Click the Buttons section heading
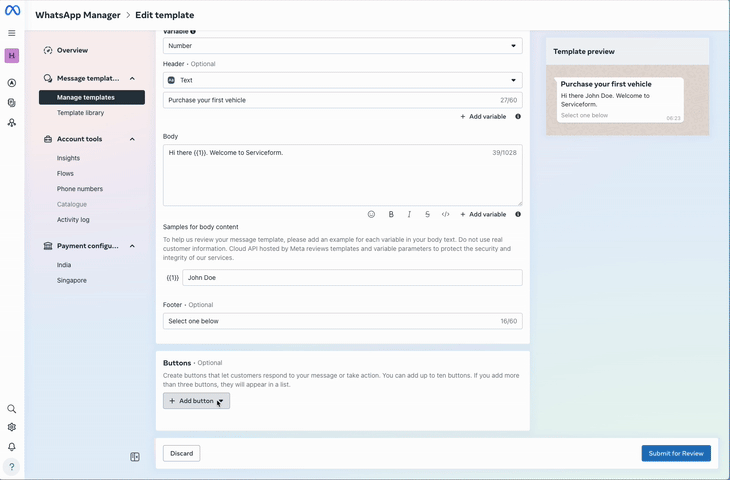Viewport: 730px width, 480px height. 177,363
